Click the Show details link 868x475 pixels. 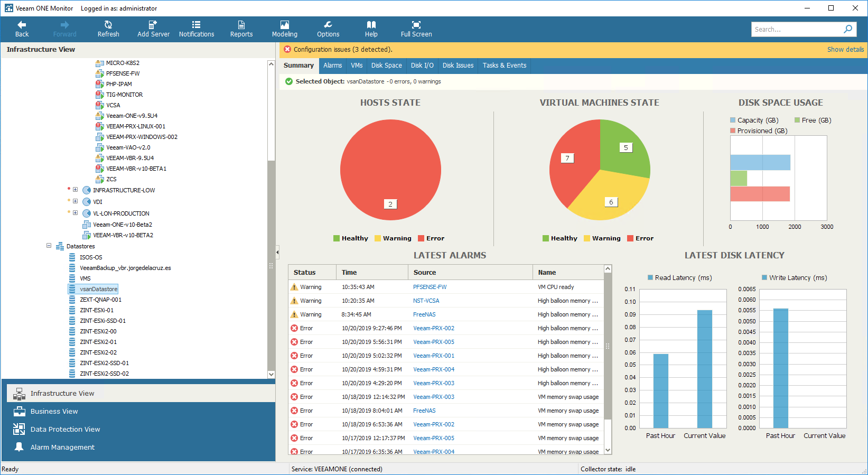point(845,49)
